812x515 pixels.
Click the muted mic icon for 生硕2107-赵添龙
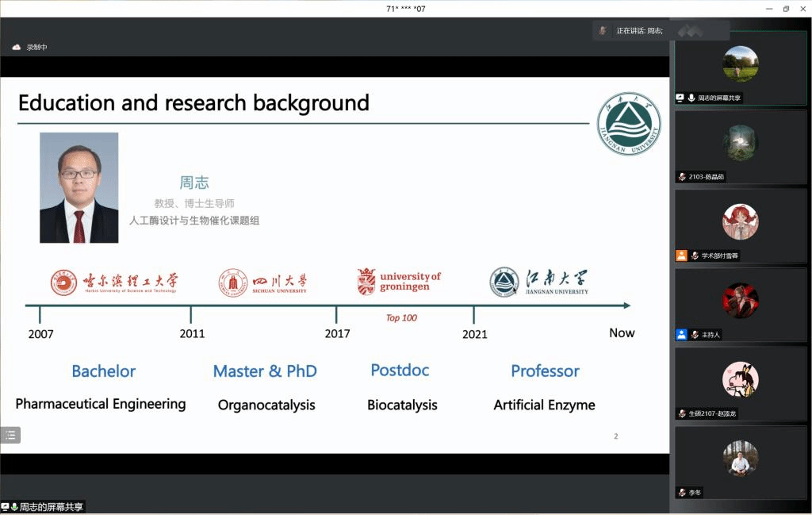click(682, 413)
